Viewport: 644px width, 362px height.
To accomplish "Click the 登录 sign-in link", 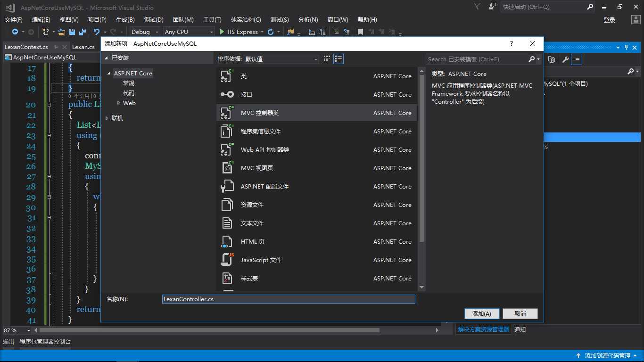I will click(610, 20).
